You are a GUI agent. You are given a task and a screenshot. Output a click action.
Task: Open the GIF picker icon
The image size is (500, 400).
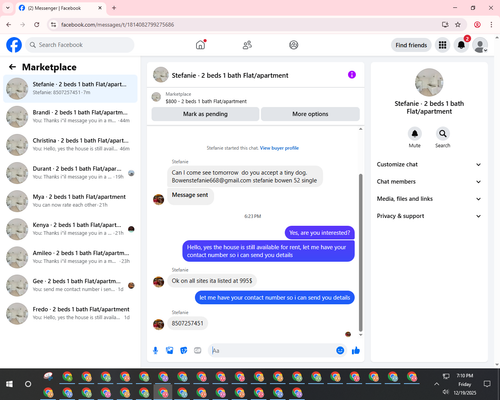[198, 350]
